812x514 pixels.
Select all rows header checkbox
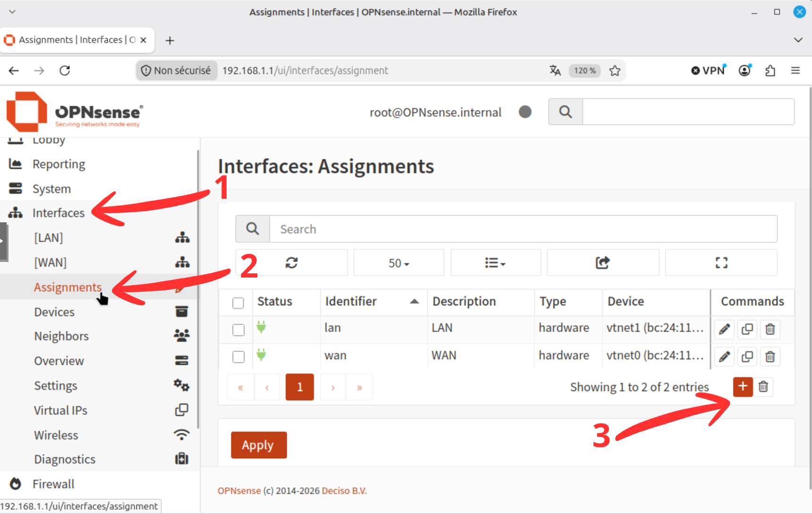click(x=238, y=303)
